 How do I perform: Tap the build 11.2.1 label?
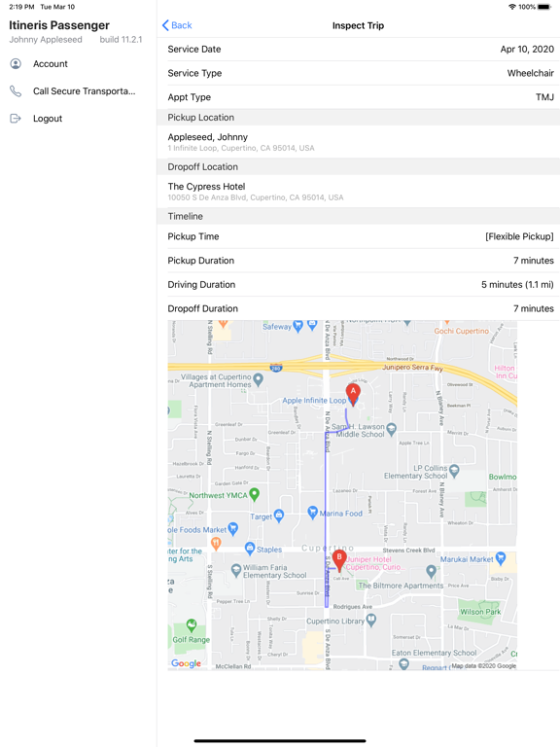121,40
